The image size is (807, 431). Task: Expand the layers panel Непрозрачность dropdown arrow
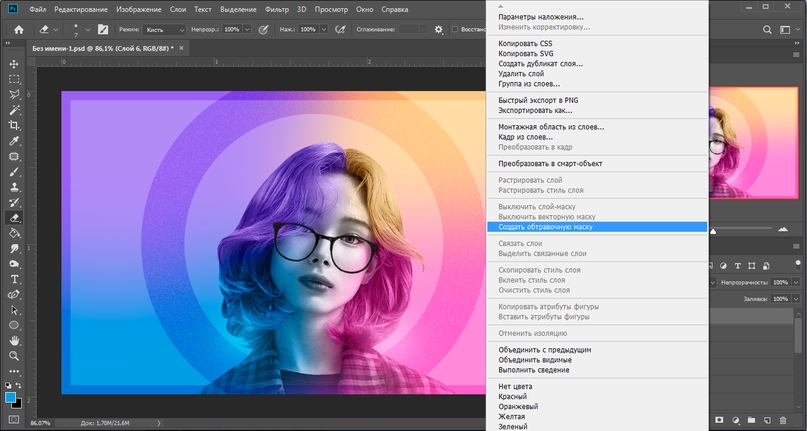click(796, 282)
